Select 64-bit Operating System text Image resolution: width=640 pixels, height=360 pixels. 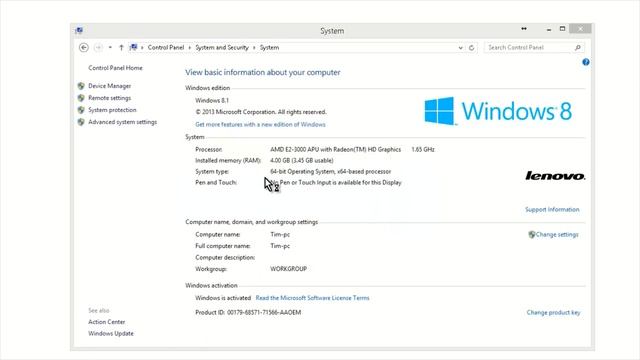pyautogui.click(x=331, y=171)
